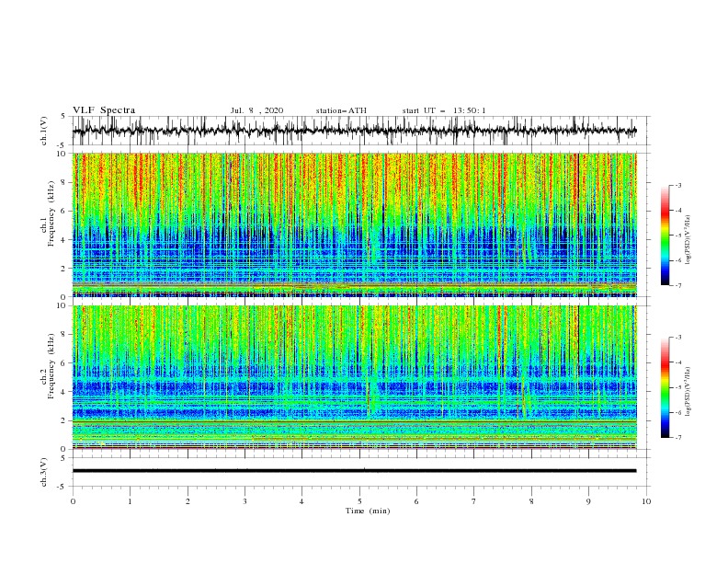
Task: Click the ch.1 spectrogram color scale bar
Action: tap(665, 235)
